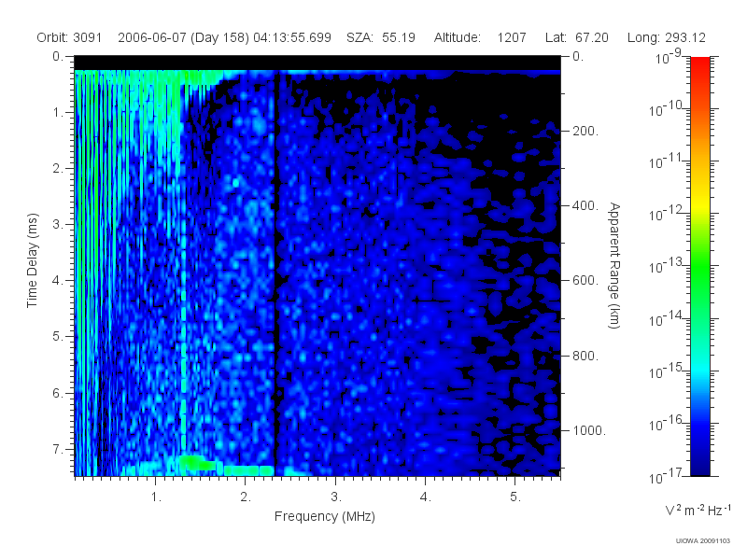Click the 10^-17 colorbar tick label
This screenshot has width=747, height=560.
(x=665, y=476)
